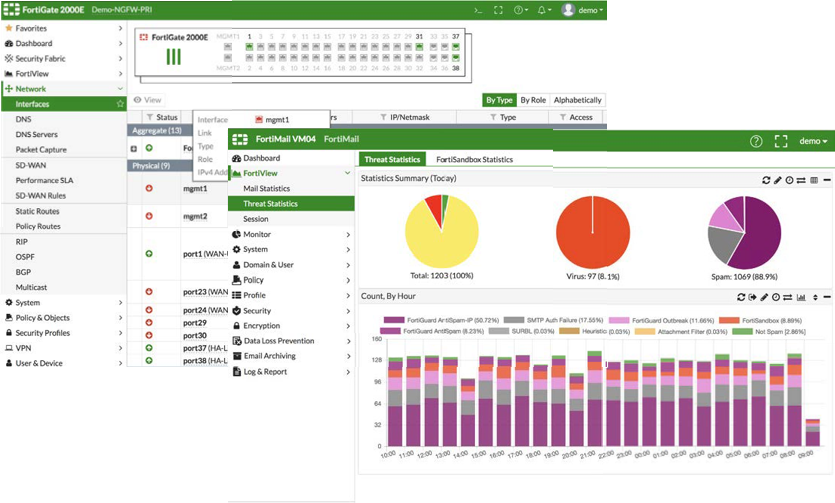Click clock icon in Statistics Summary widget
The width and height of the screenshot is (835, 503).
click(789, 180)
